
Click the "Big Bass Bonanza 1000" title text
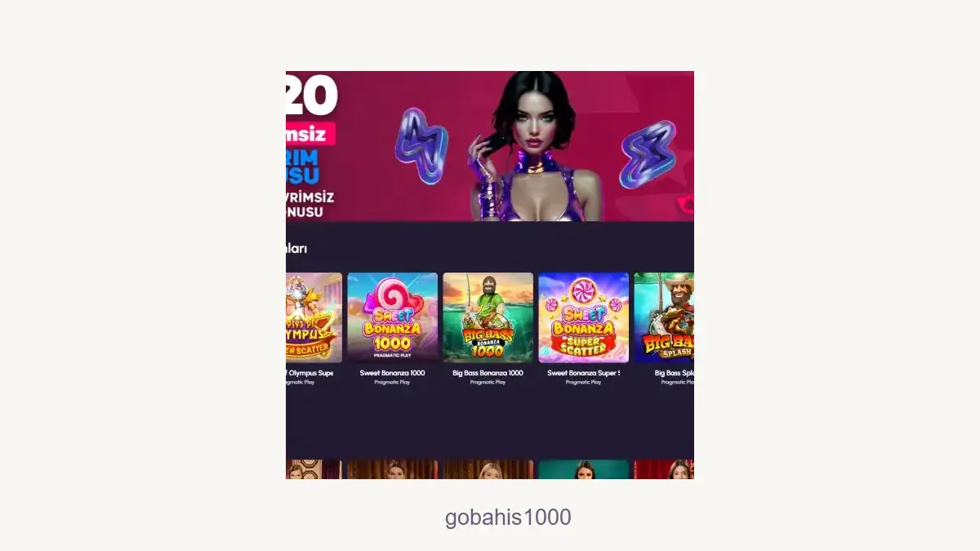pyautogui.click(x=488, y=373)
